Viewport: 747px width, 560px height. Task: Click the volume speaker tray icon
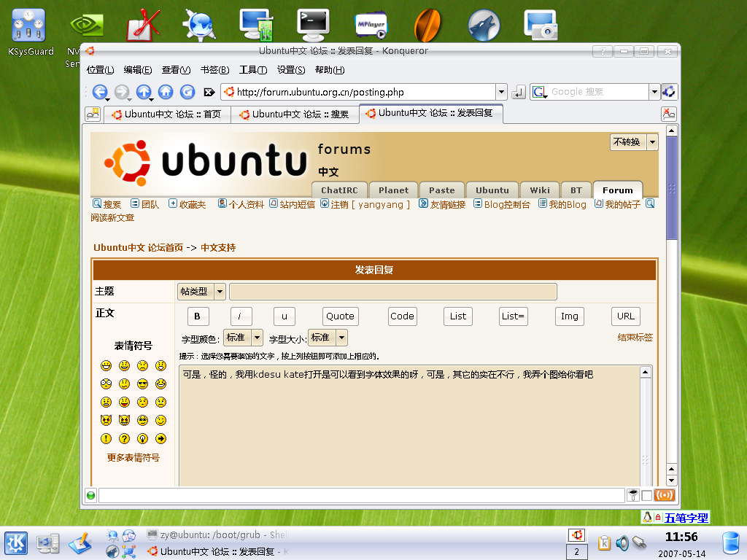click(x=622, y=542)
